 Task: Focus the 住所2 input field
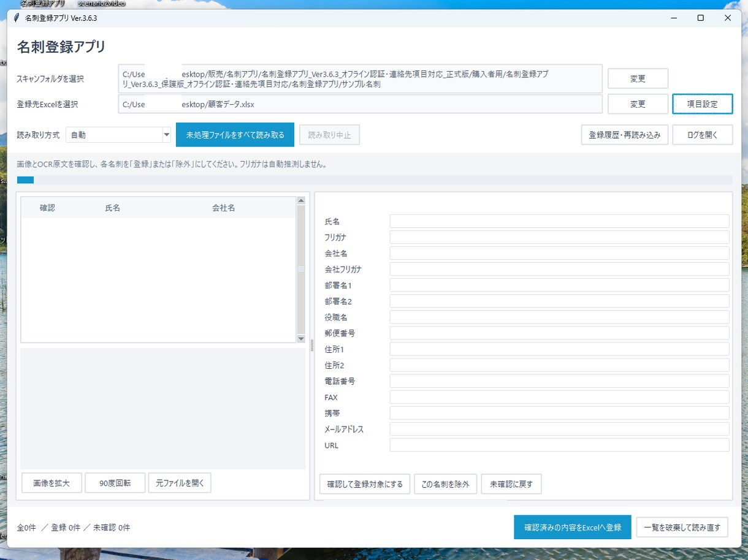tap(559, 365)
